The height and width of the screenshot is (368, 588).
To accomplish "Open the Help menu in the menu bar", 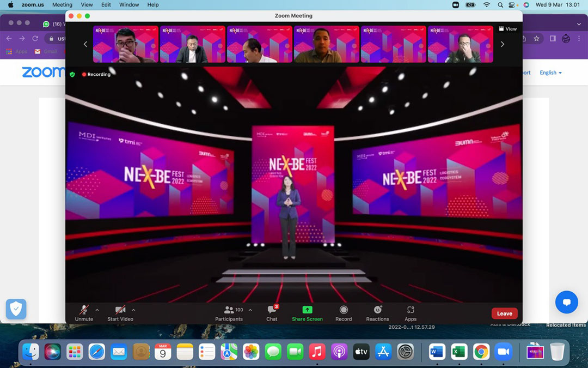I will click(x=152, y=5).
